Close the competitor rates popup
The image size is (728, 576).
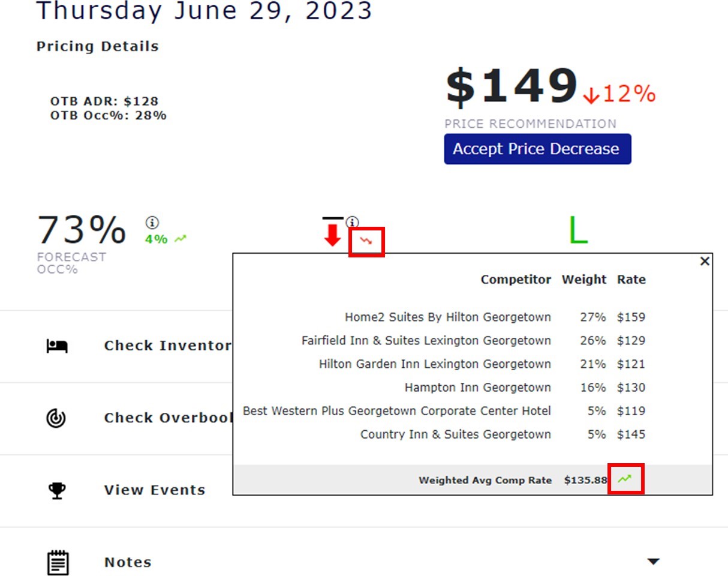pyautogui.click(x=705, y=261)
